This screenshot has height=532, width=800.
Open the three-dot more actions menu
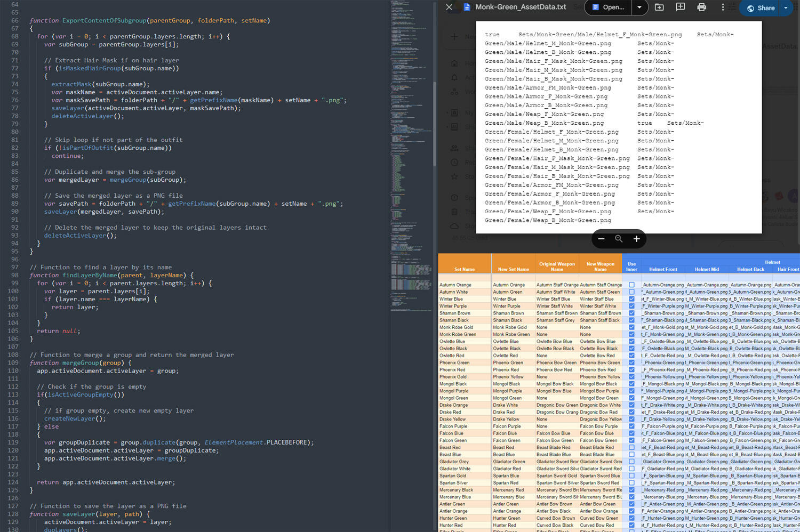[x=723, y=7]
